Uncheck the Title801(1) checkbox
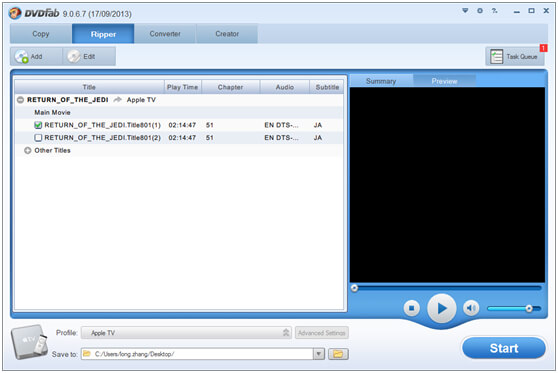 (x=38, y=125)
